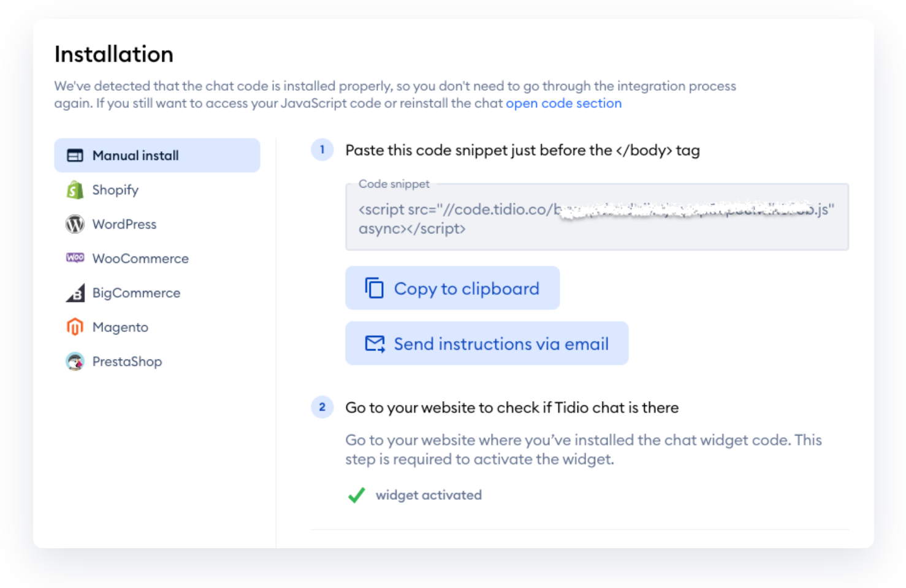Click the green widget activated checkmark

(356, 495)
